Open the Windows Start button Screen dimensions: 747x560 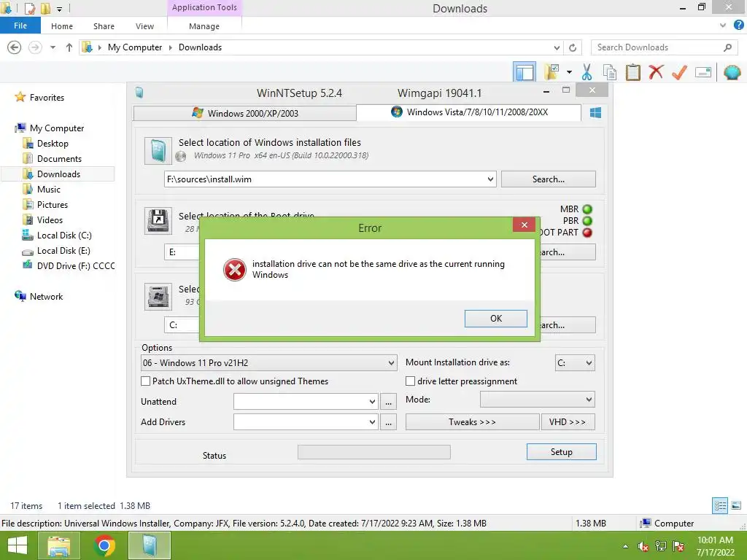(18, 545)
